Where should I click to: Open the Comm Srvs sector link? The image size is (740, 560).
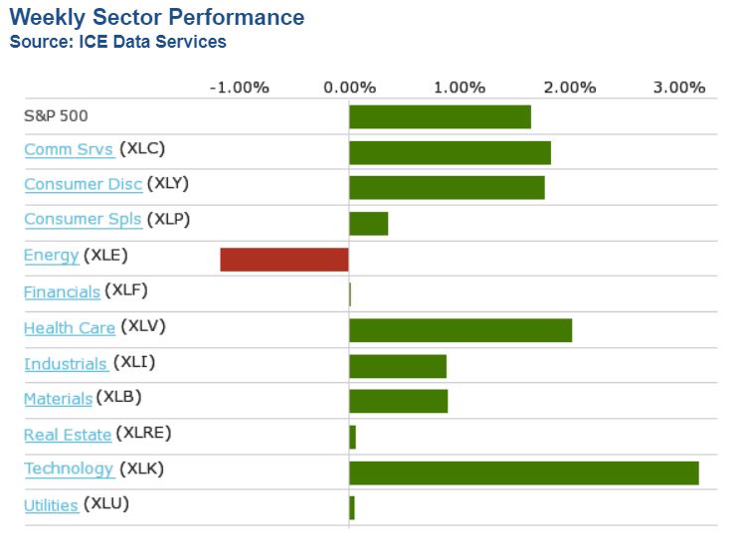[68, 150]
